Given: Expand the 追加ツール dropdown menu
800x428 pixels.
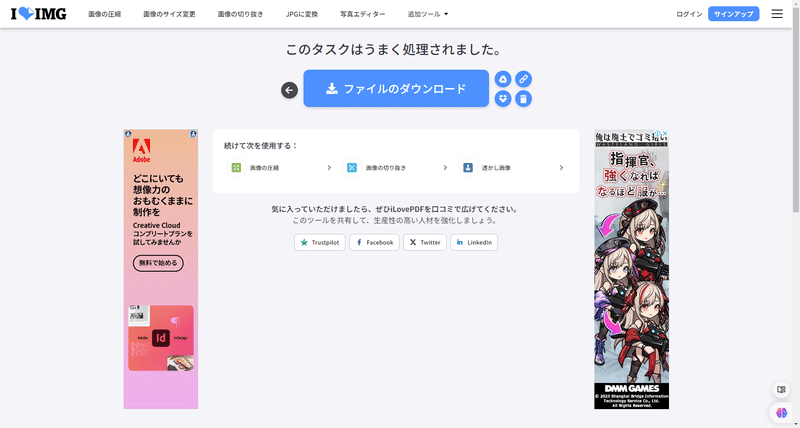Looking at the screenshot, I should pyautogui.click(x=428, y=14).
